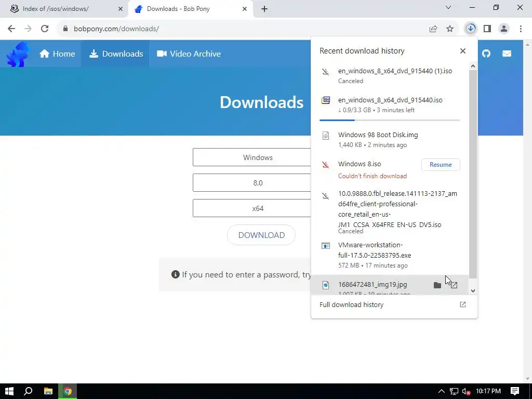Screen dimensions: 532x399
Task: Open the x64 architecture dropdown
Action: pos(252,208)
